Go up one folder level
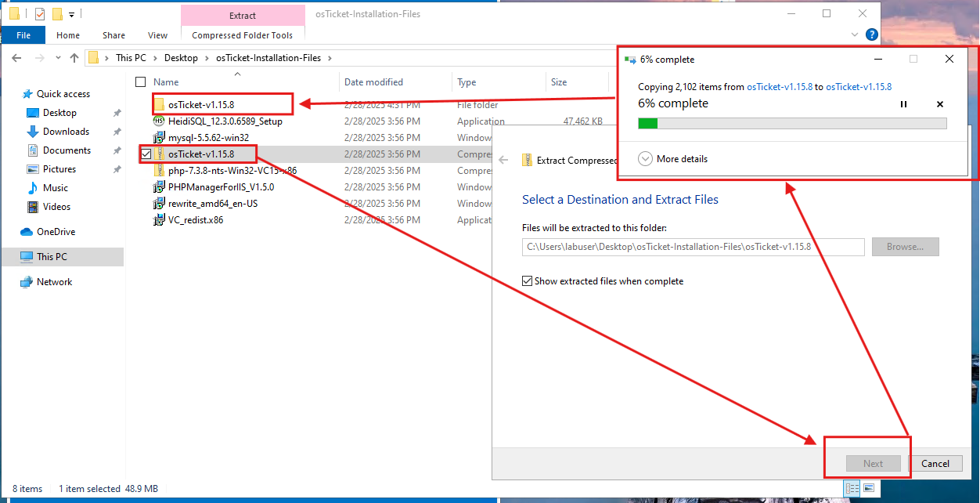Image resolution: width=980 pixels, height=503 pixels. click(74, 58)
